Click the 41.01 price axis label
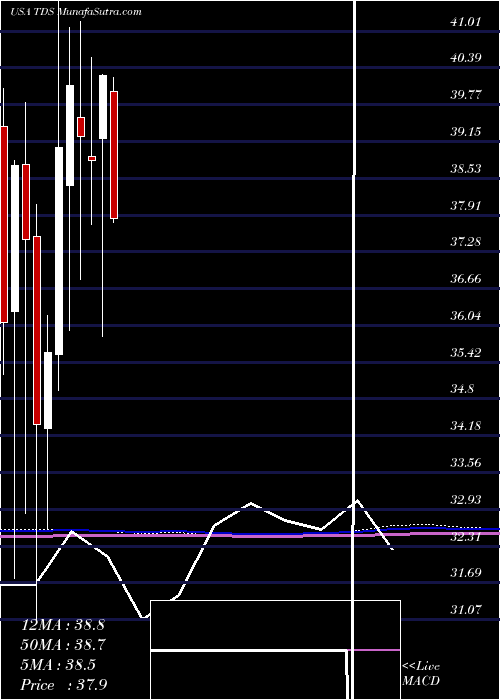Image resolution: width=500 pixels, height=700 pixels. point(466,21)
